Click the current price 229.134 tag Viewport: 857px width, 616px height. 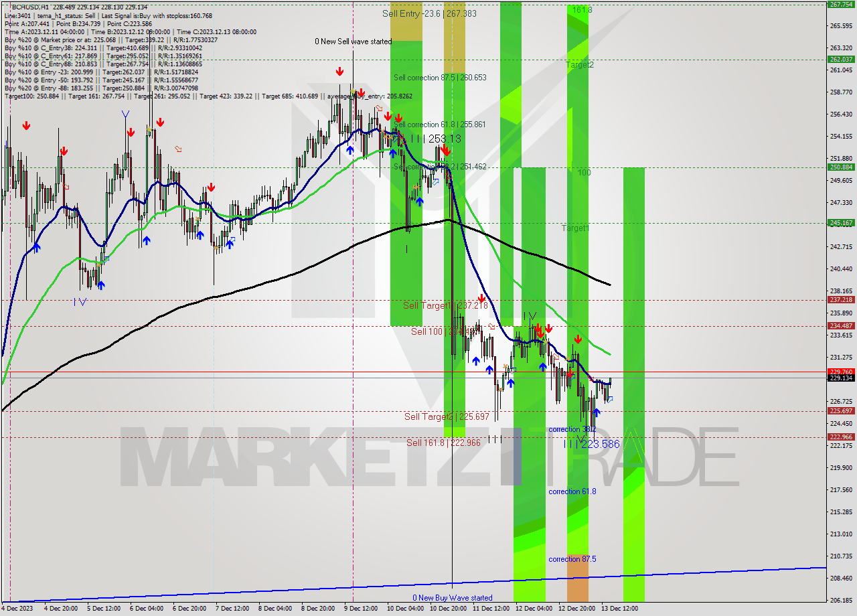click(841, 378)
